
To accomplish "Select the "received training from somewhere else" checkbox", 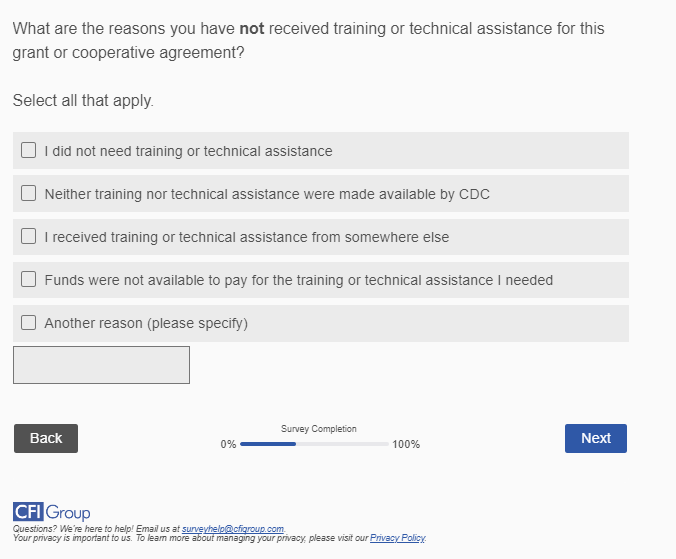I will (29, 237).
